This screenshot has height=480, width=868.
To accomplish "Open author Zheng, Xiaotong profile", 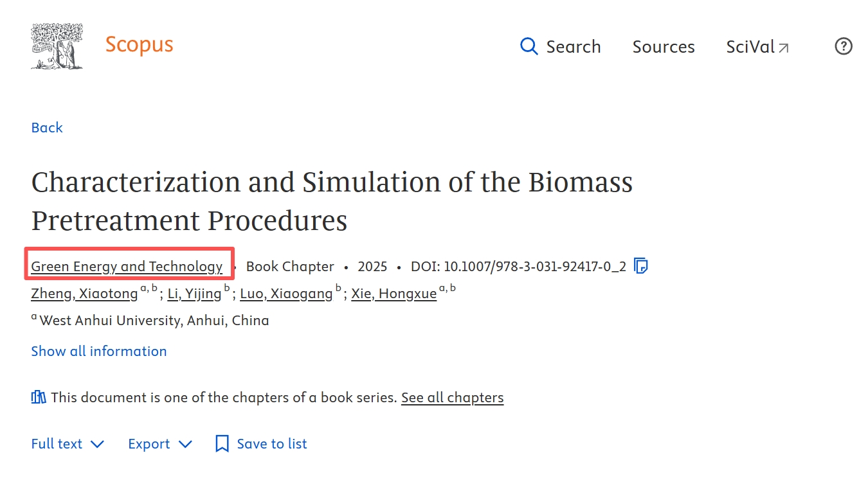I will point(84,294).
